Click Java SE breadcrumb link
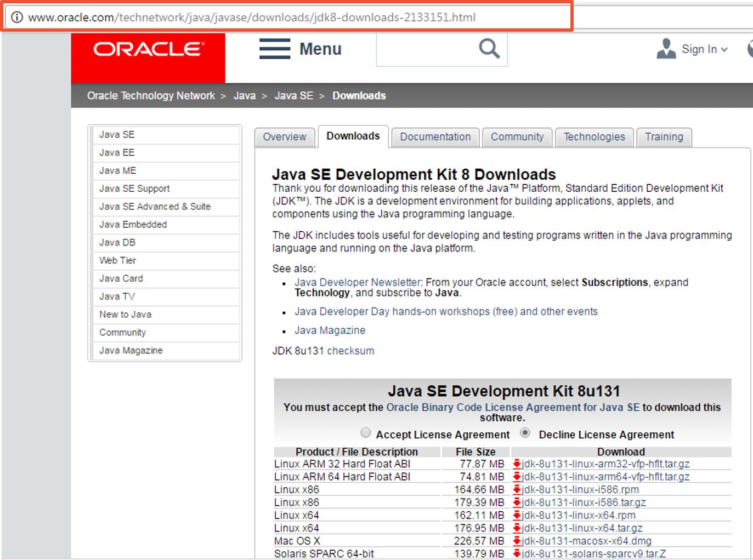Viewport: 753px width, 560px height. pyautogui.click(x=294, y=96)
